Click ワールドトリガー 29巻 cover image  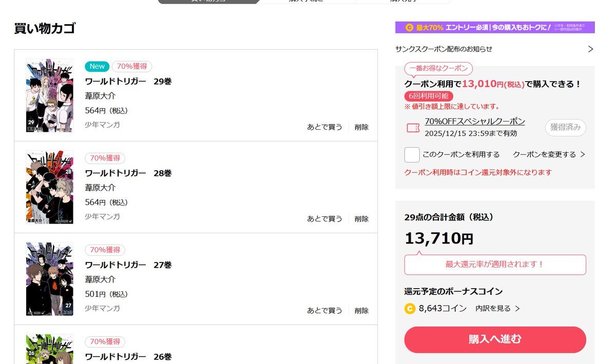click(50, 95)
